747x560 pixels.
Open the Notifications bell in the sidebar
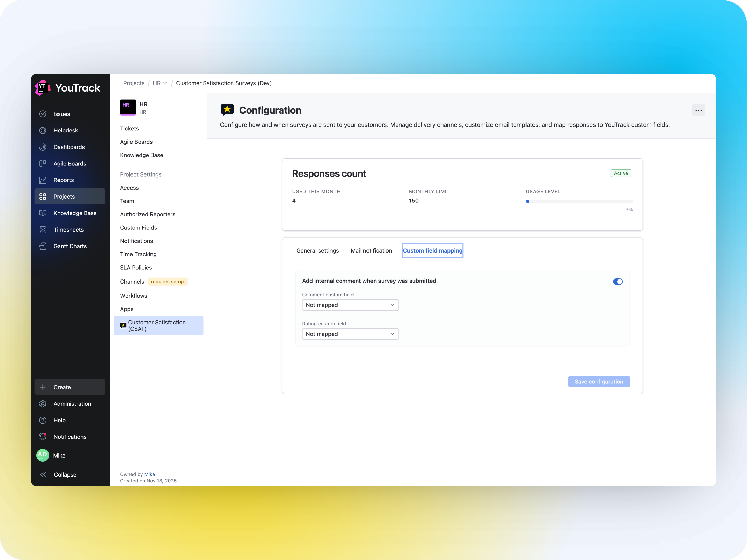pos(43,436)
